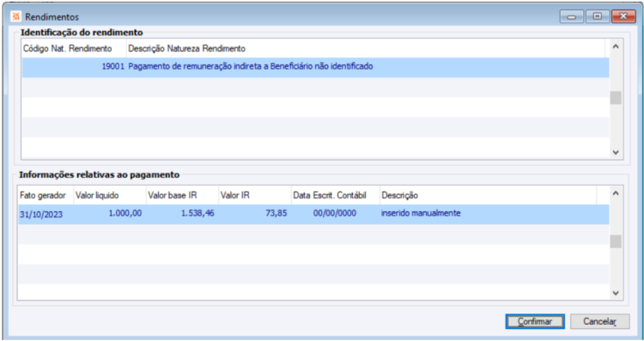Click the Valor IR column header
The height and width of the screenshot is (341, 644).
click(255, 195)
